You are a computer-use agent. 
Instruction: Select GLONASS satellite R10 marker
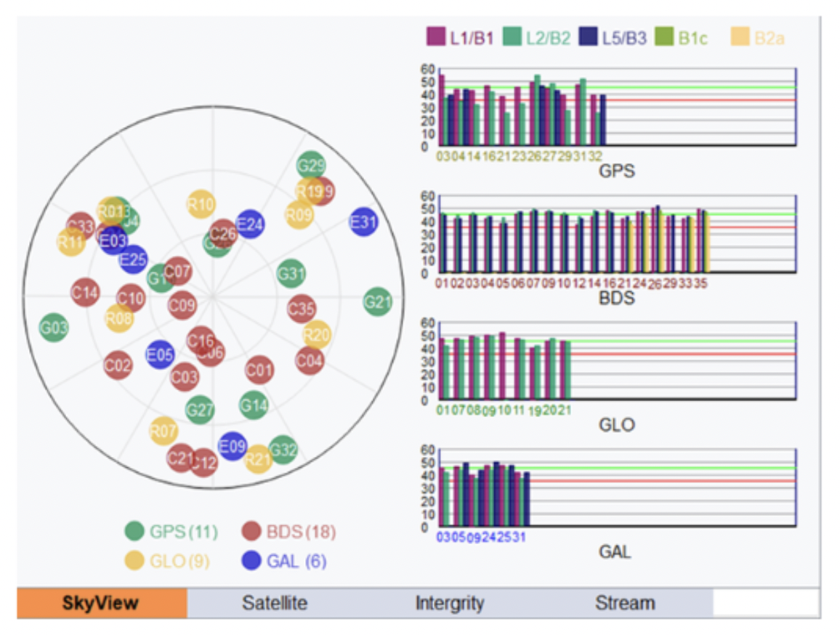[x=201, y=204]
